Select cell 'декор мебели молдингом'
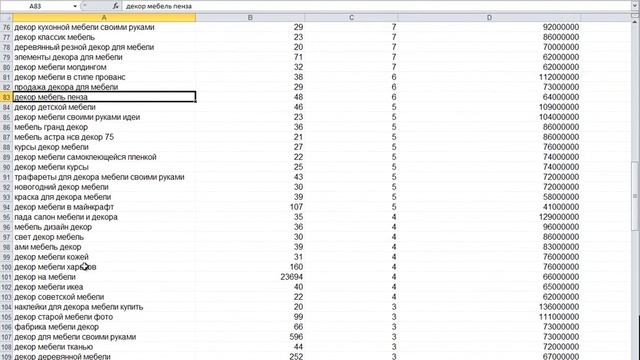Image resolution: width=640 pixels, height=360 pixels. click(x=104, y=67)
